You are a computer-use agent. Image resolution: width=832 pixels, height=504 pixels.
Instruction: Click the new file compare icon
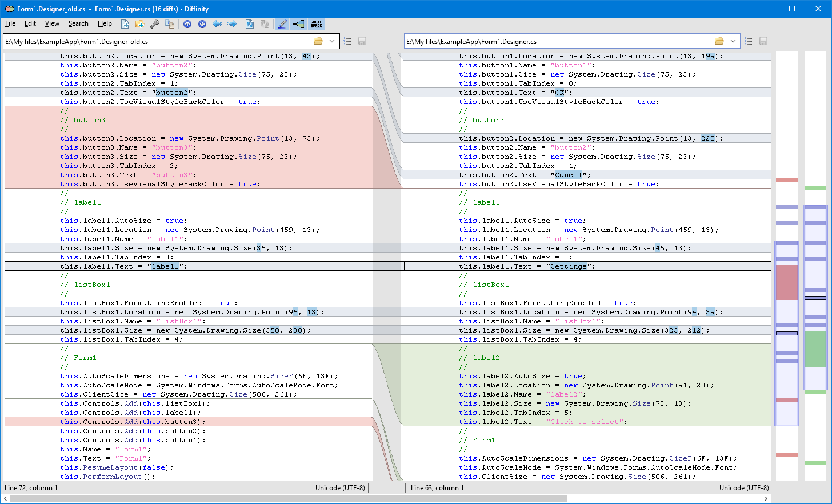coord(125,24)
